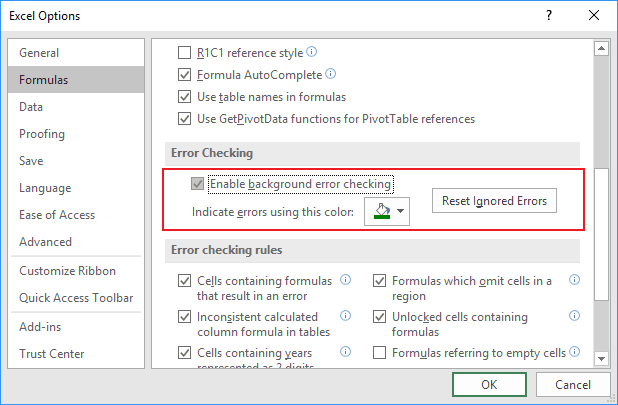Click info icon for formulas which omit cells
Screen dimensions: 618x405
(575, 281)
